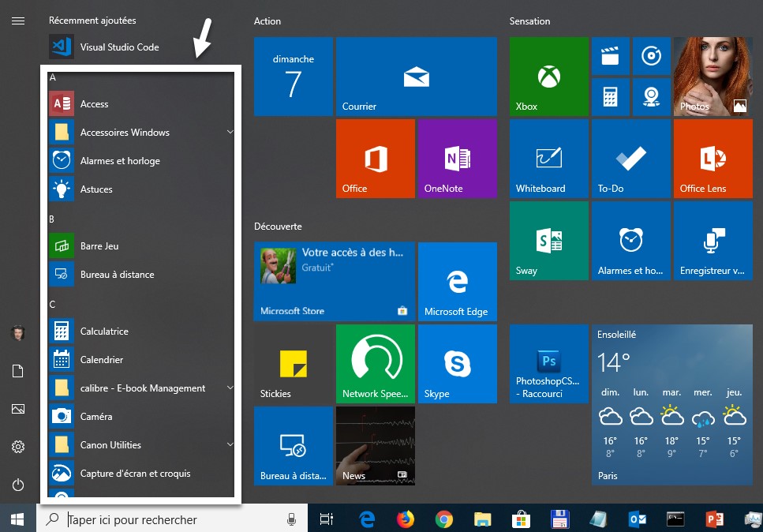This screenshot has height=532, width=763.
Task: Select Alarmes et horloge in app list
Action: tap(120, 161)
